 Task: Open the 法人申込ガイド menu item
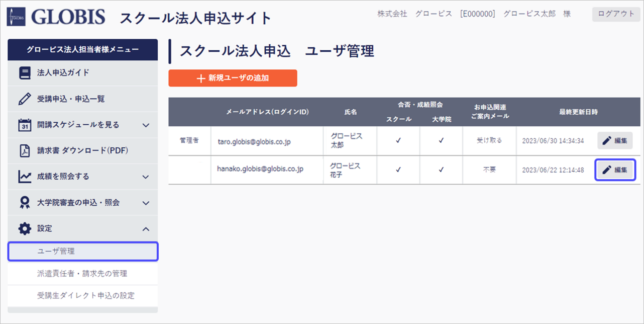[83, 73]
